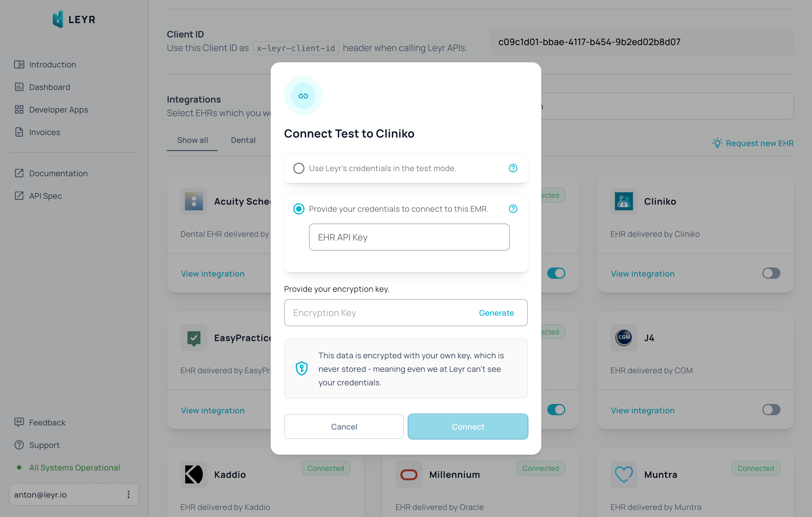
Task: Switch to the Dental tab
Action: pyautogui.click(x=243, y=140)
